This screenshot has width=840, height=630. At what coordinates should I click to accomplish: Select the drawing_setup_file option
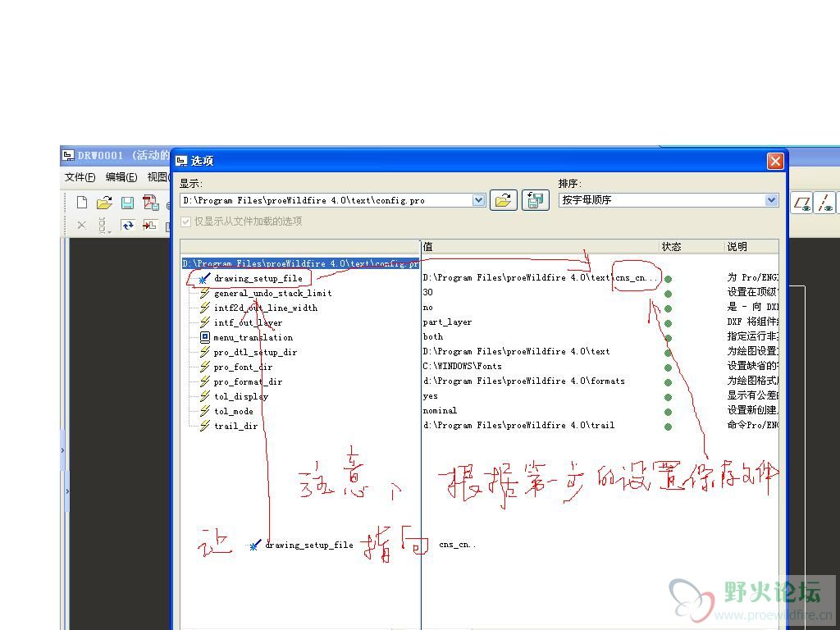258,279
